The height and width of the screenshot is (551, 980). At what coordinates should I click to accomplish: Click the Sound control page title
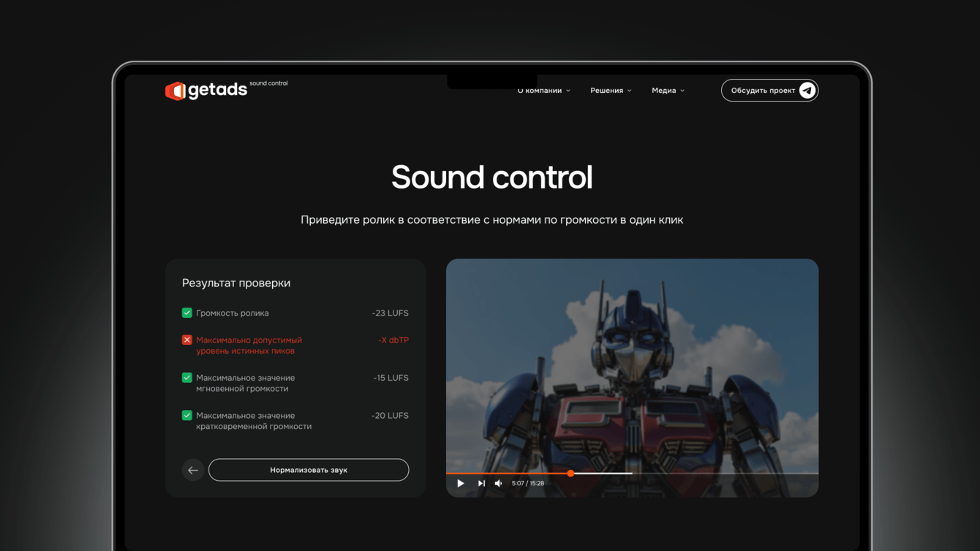pyautogui.click(x=492, y=177)
